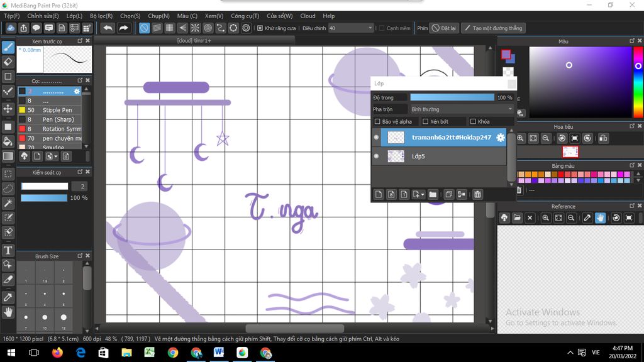Turn off snap with the snap-off icon
This screenshot has height=362, width=644.
[x=144, y=28]
